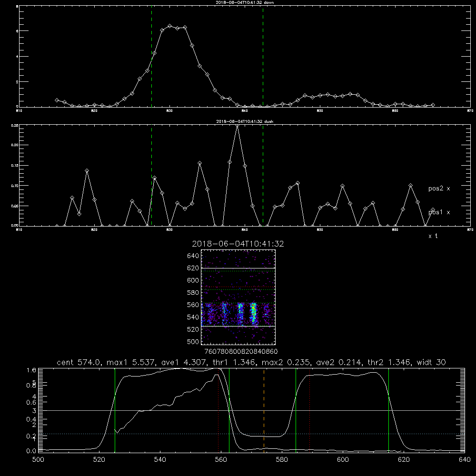Image resolution: width=476 pixels, height=476 pixels.
Task: Click the green vertical line near 584 in bottom plot
Action: click(x=296, y=410)
